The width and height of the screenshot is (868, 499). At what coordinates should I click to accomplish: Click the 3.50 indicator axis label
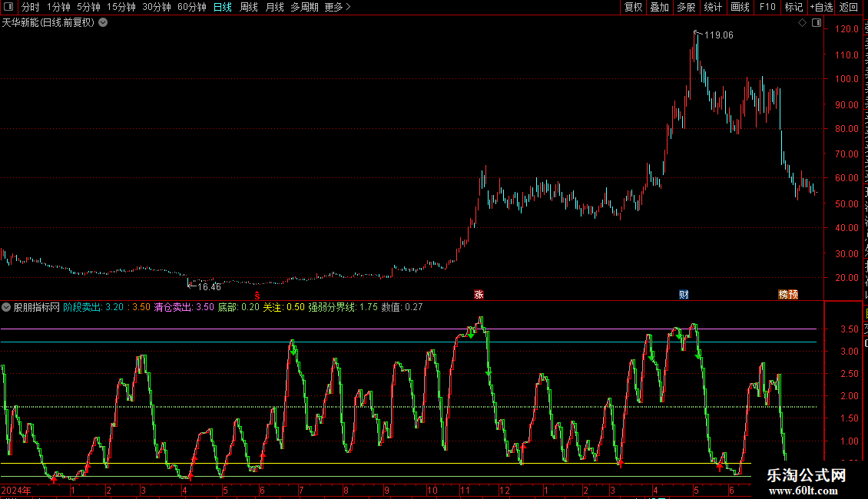click(x=849, y=329)
